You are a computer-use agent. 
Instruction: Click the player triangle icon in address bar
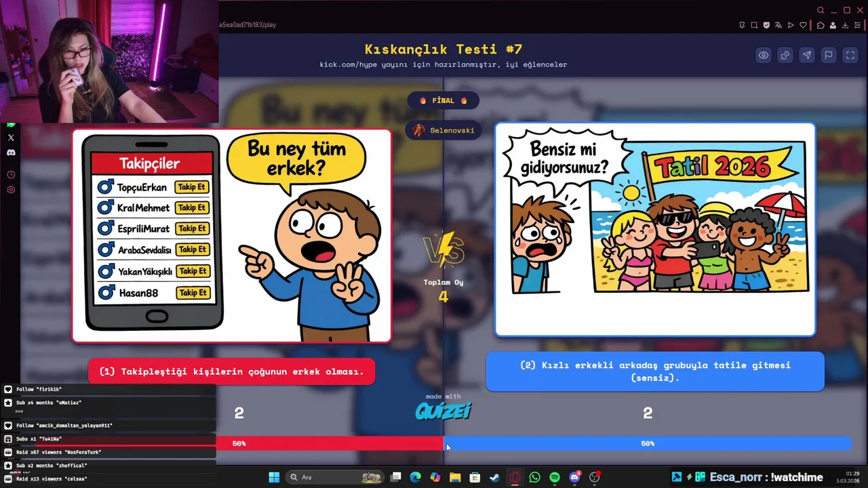point(791,25)
